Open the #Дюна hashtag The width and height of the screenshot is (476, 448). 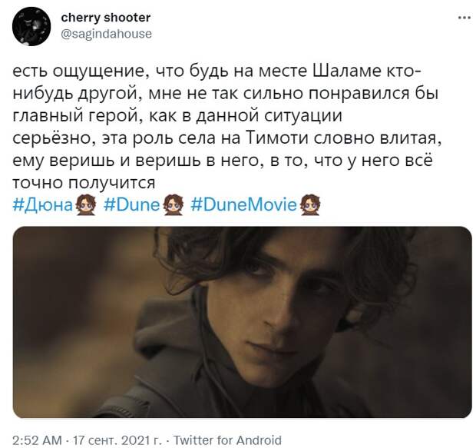[x=43, y=205]
